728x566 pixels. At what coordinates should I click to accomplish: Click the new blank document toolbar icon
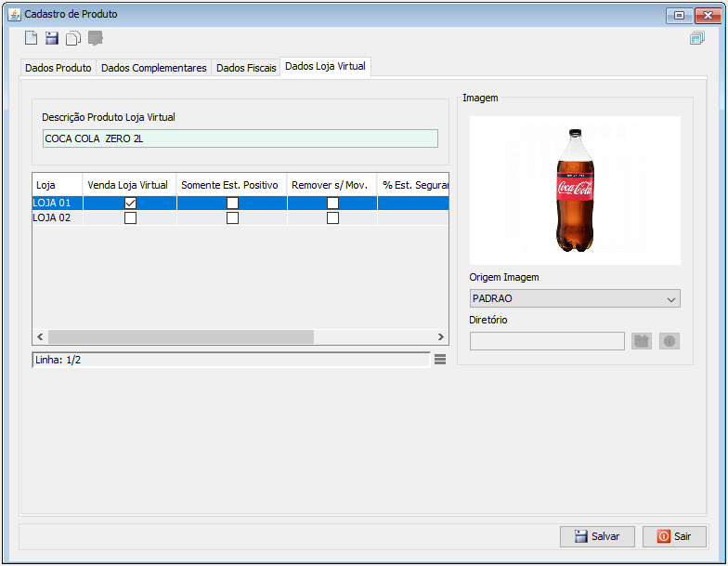click(32, 37)
